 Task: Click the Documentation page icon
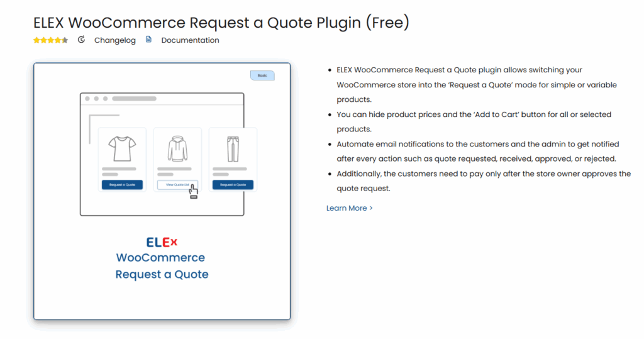coord(148,40)
